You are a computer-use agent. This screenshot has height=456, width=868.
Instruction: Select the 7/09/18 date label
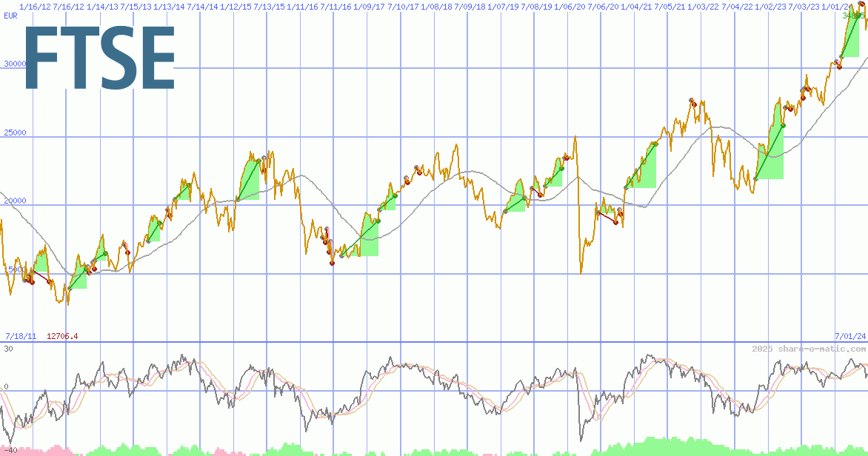[470, 7]
